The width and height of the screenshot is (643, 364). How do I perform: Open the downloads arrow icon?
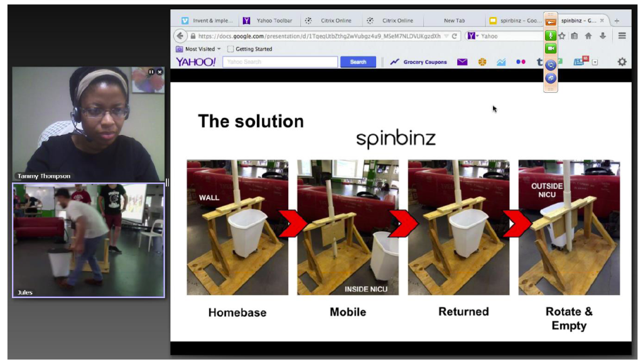click(x=602, y=36)
